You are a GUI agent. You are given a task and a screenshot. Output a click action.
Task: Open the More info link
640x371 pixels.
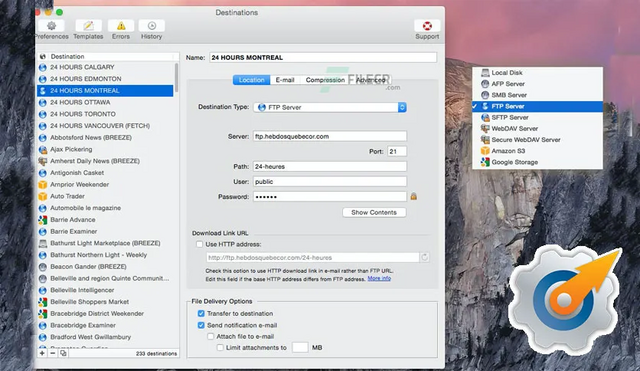click(x=379, y=278)
